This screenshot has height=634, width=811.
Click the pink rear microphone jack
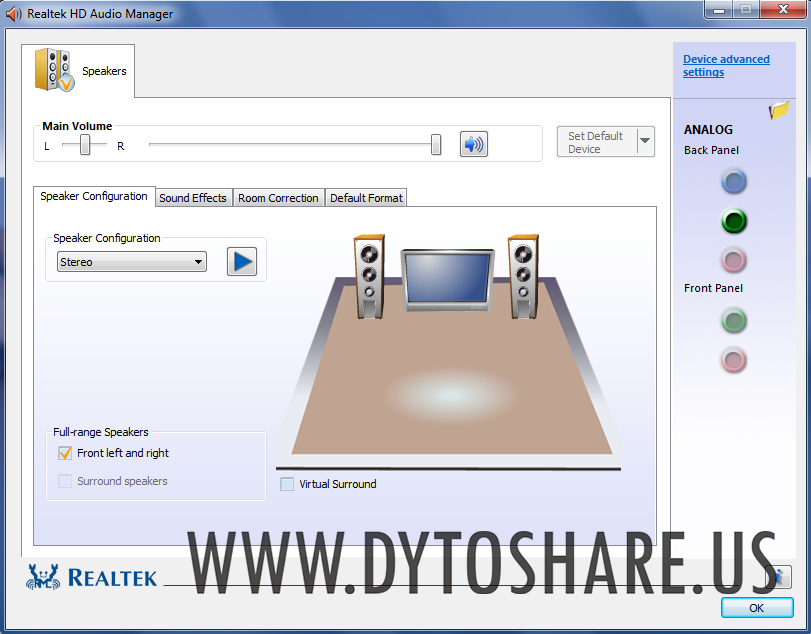pyautogui.click(x=733, y=260)
